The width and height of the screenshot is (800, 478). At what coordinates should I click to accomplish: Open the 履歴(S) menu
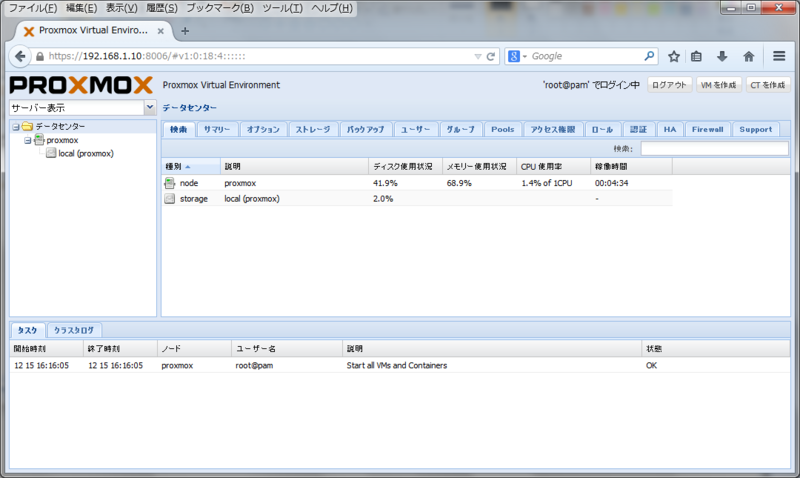click(x=162, y=8)
